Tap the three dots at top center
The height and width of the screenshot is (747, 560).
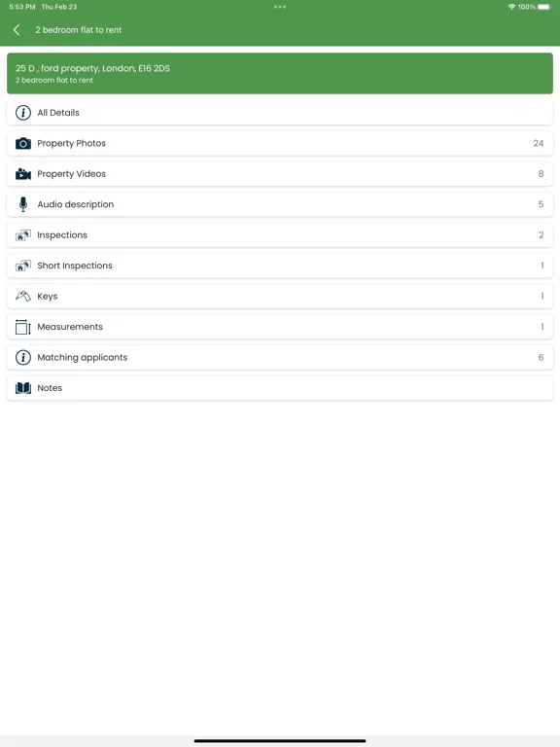point(280,7)
